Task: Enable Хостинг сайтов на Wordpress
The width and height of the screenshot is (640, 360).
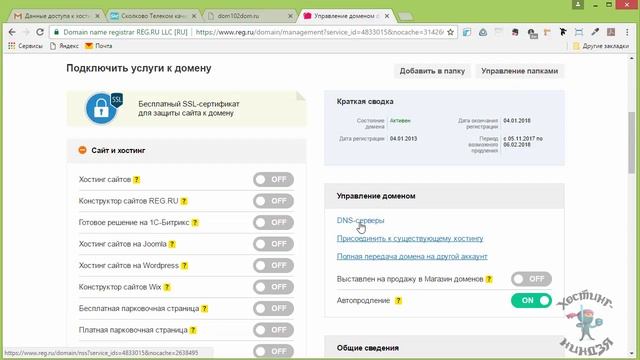Action: [x=273, y=265]
